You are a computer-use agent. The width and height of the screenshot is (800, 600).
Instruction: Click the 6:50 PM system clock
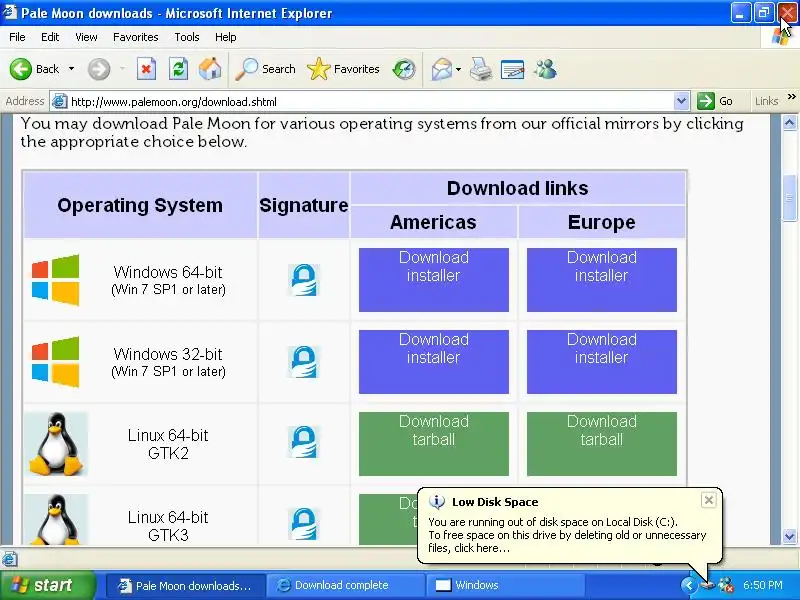click(763, 585)
